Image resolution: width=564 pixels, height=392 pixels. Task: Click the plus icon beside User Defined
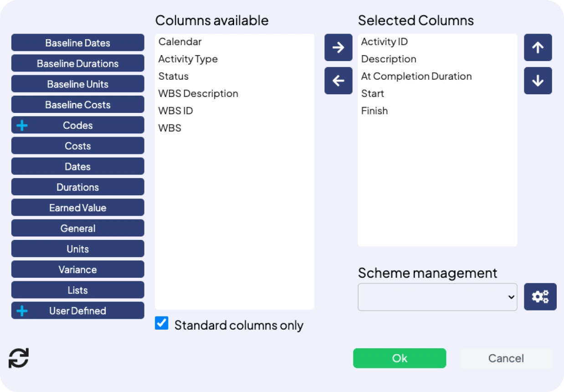click(x=21, y=311)
